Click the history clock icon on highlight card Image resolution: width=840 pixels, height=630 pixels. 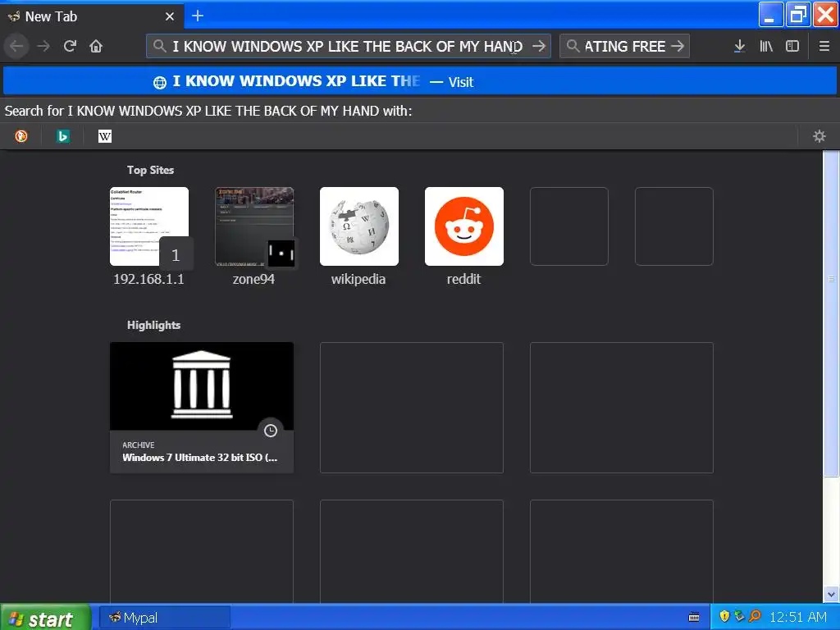point(271,431)
